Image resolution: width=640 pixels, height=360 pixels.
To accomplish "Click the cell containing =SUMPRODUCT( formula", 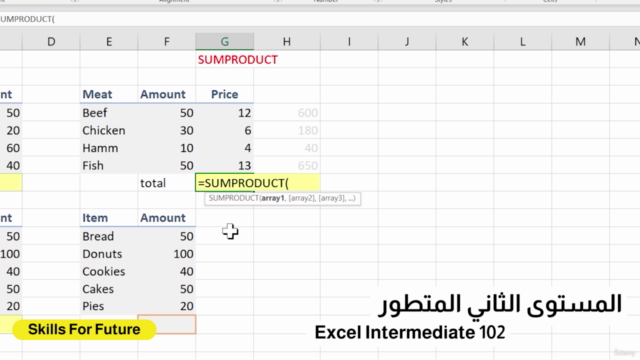I will 258,183.
